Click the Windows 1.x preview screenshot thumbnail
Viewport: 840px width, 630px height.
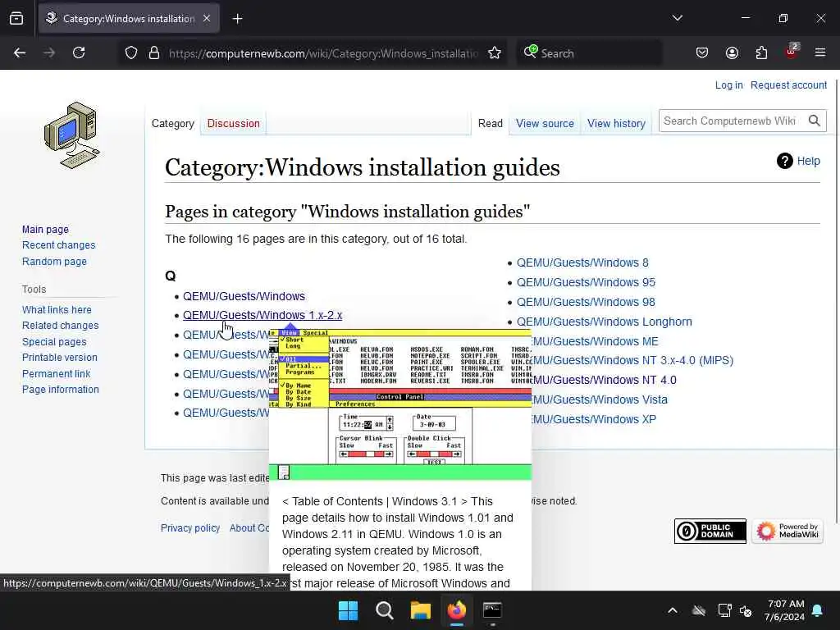[x=400, y=405]
